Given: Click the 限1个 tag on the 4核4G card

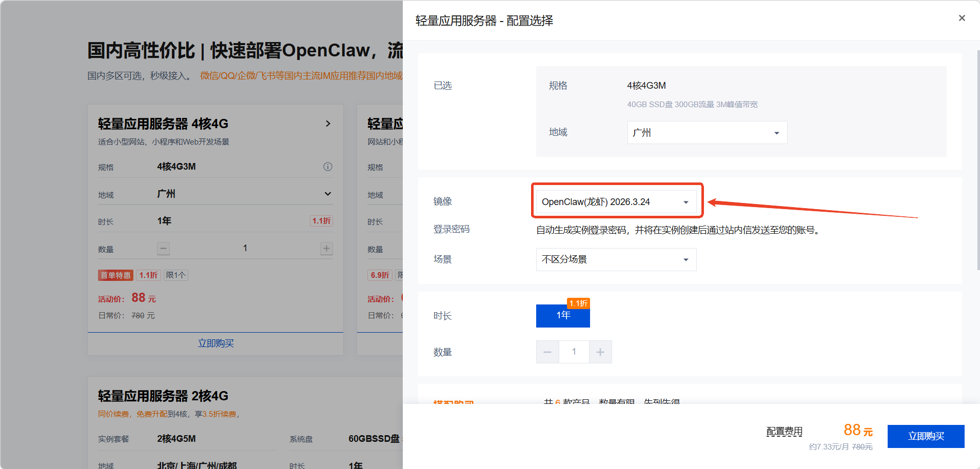Looking at the screenshot, I should (x=176, y=275).
